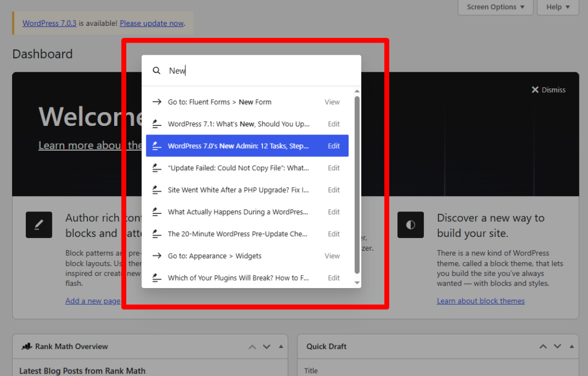
Task: Move Quick Draft widget up
Action: 543,346
